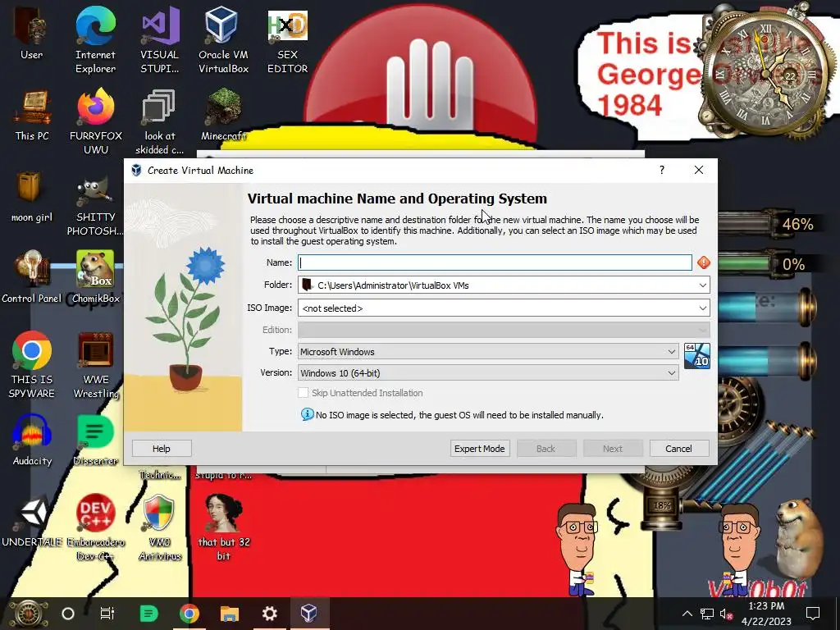
Task: Open the that but 32 bit icon
Action: tap(223, 527)
